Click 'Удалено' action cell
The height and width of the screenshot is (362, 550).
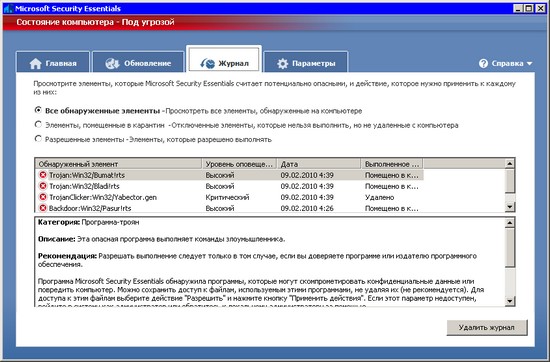point(379,197)
